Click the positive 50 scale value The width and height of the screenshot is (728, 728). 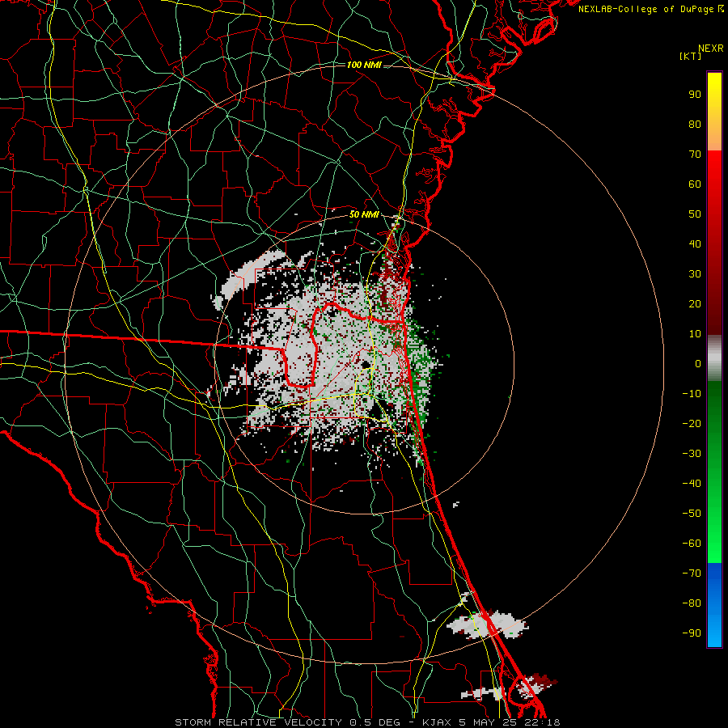pos(695,214)
